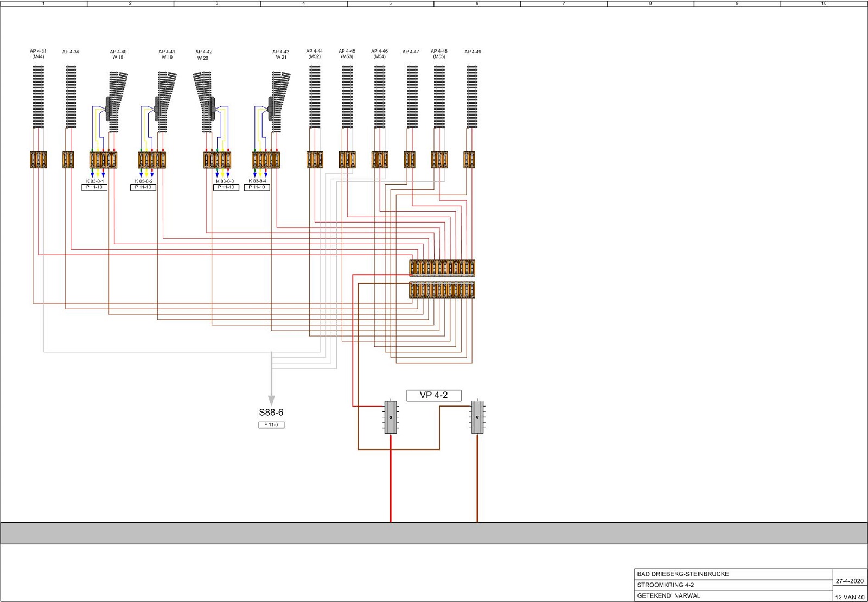Click the terminal block above label K 83-8-3

coord(217,160)
